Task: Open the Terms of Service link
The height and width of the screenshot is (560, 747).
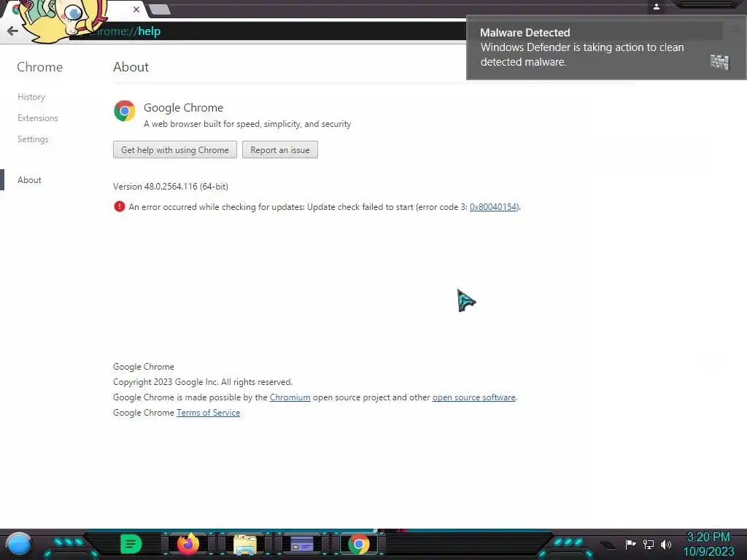Action: point(208,413)
